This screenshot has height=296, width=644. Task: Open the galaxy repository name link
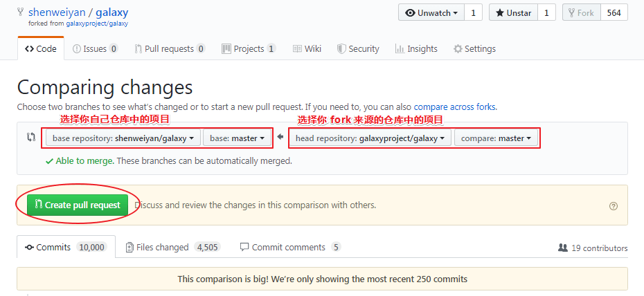coord(112,12)
